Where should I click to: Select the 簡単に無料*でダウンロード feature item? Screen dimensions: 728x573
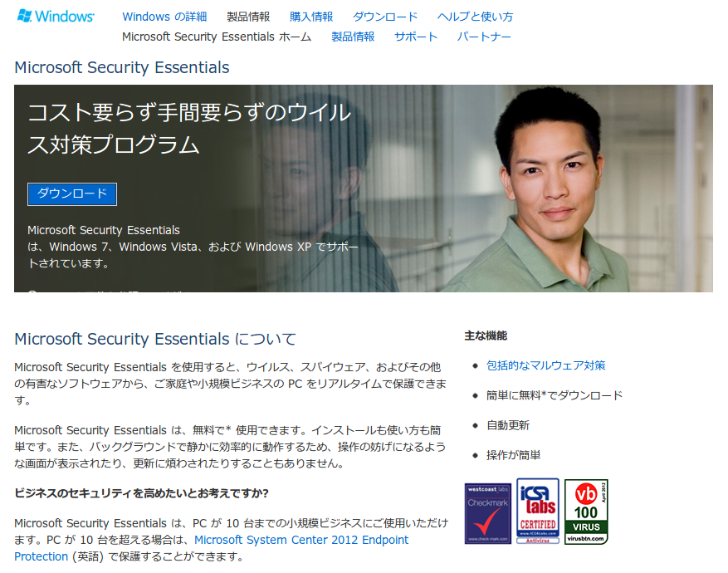(x=554, y=395)
